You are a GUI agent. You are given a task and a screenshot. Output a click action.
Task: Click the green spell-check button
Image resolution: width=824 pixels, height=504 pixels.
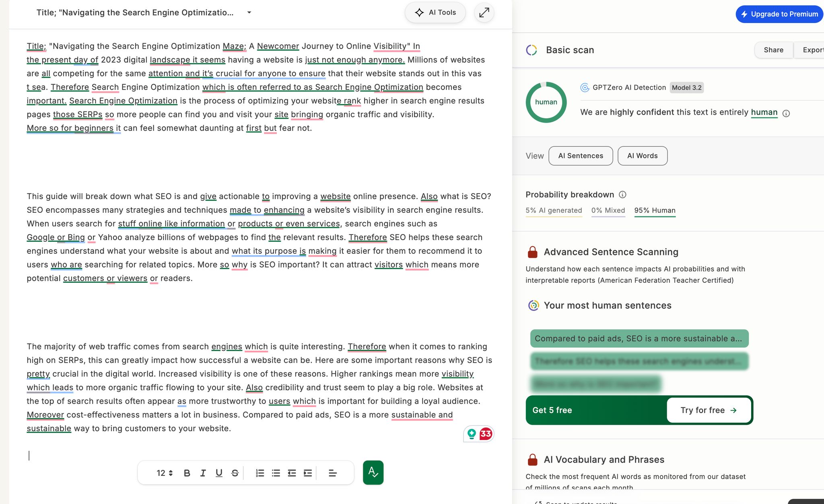373,473
